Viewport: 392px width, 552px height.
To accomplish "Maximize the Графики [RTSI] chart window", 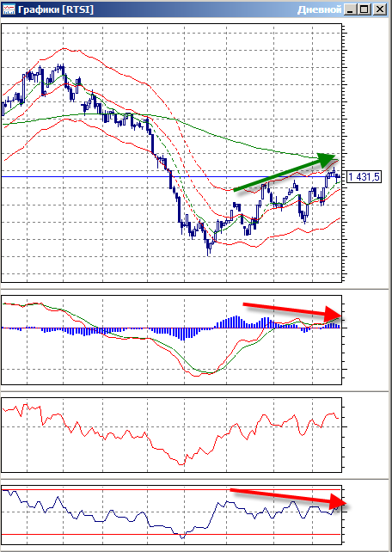I will pyautogui.click(x=364, y=9).
